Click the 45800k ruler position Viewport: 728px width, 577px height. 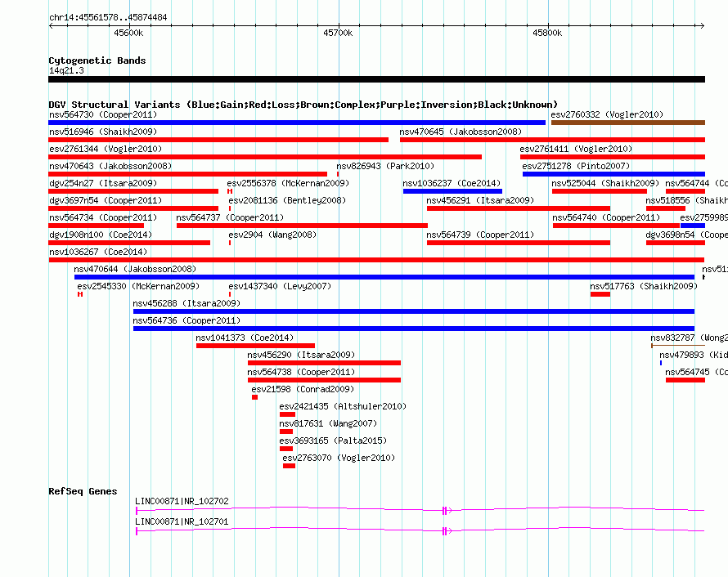click(x=547, y=33)
